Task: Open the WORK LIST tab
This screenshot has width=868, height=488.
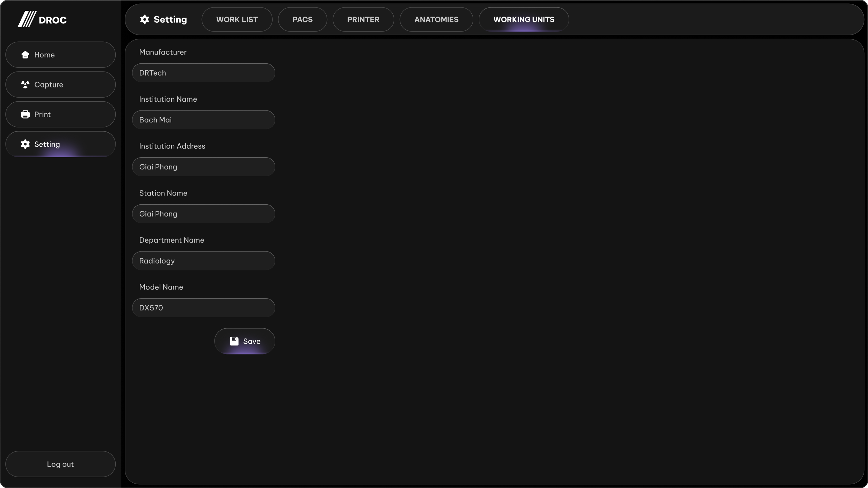Action: pyautogui.click(x=237, y=19)
